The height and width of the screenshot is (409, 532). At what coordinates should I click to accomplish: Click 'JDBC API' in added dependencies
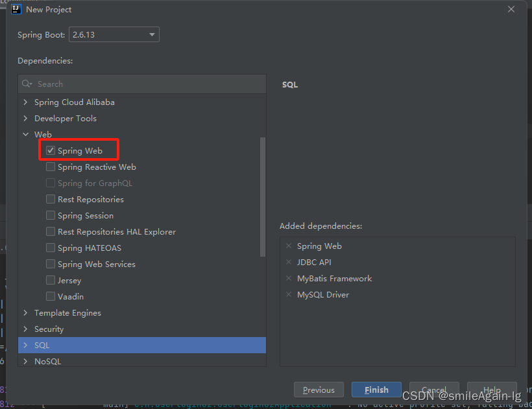click(314, 263)
